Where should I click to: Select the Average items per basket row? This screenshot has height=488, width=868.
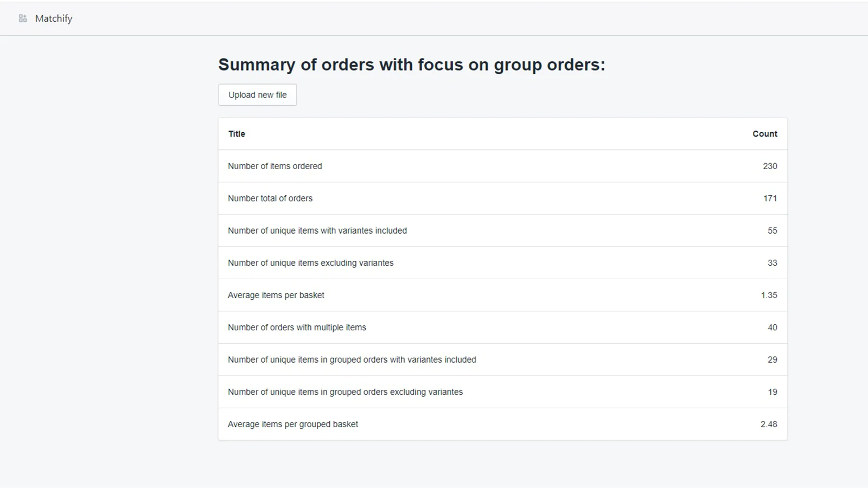coord(503,295)
